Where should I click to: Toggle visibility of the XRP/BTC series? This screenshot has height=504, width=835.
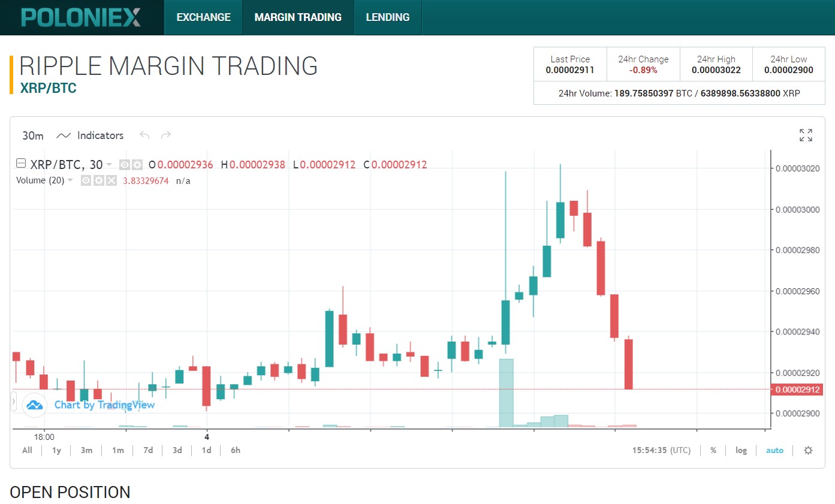point(125,164)
